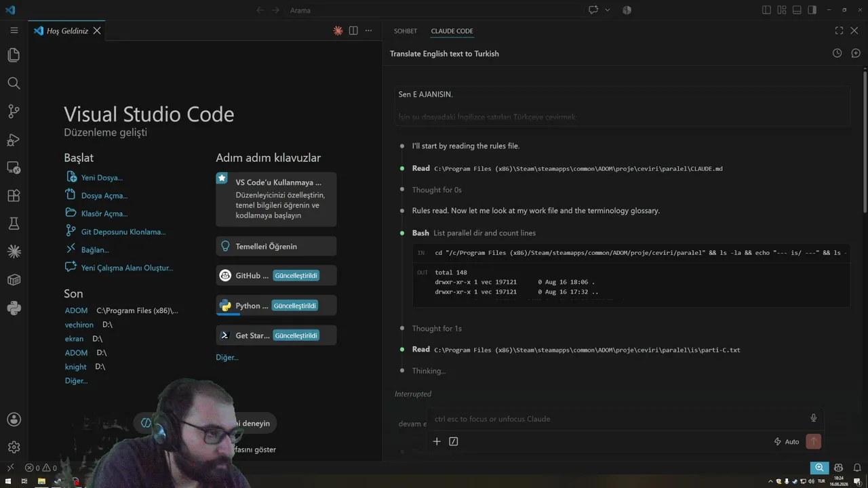868x488 pixels.
Task: Open the Testing flask view
Action: pos(14,224)
